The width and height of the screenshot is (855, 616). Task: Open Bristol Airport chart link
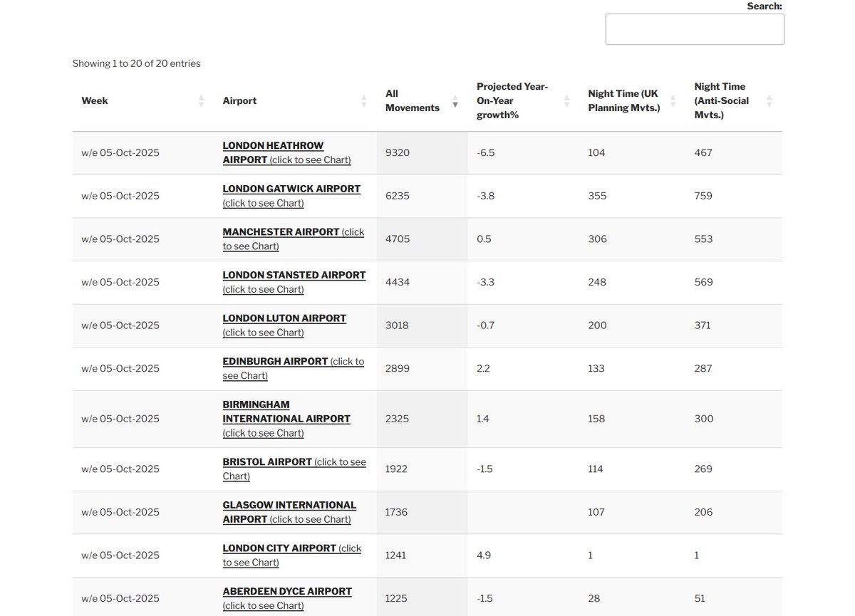coord(294,469)
